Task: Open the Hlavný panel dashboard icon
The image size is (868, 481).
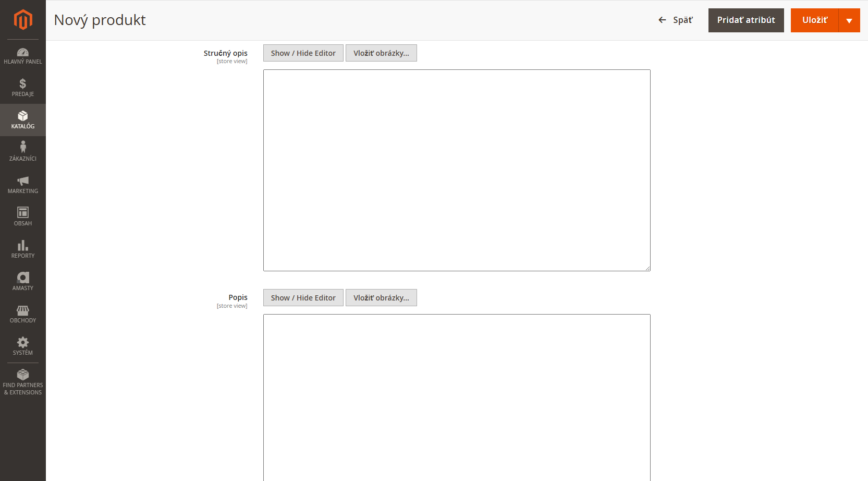Action: (x=23, y=56)
